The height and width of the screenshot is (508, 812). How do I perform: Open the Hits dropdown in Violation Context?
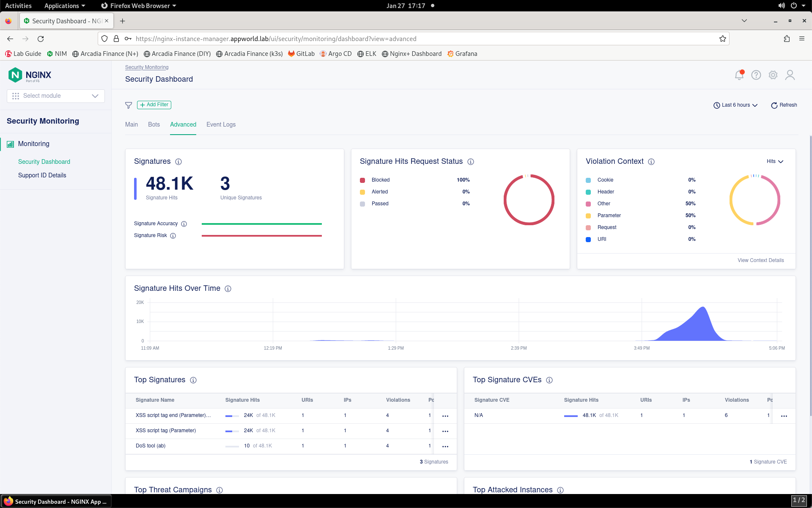click(775, 162)
